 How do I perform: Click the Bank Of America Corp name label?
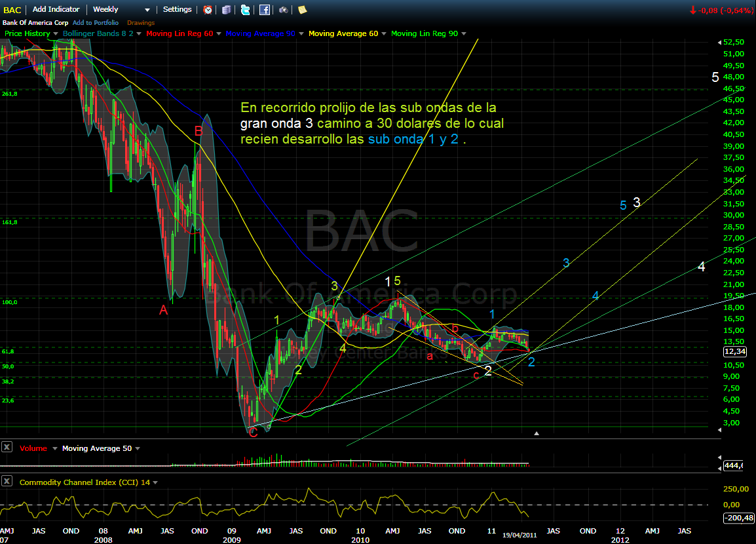point(35,23)
